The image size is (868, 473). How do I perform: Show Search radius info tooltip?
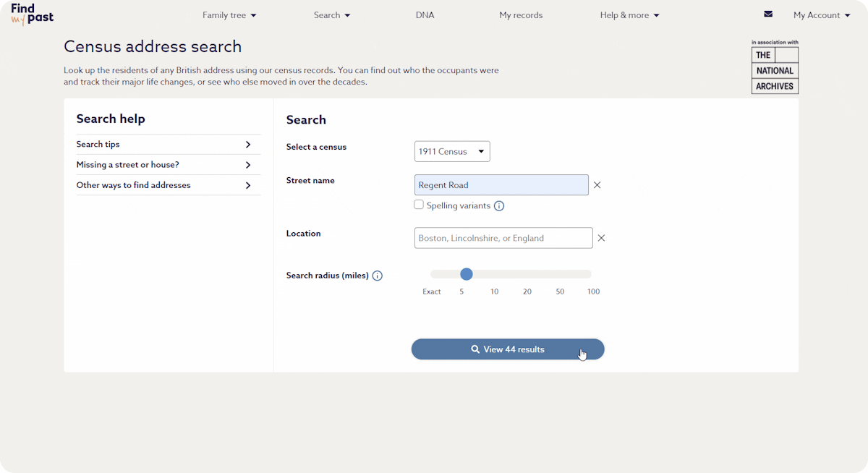pyautogui.click(x=378, y=276)
